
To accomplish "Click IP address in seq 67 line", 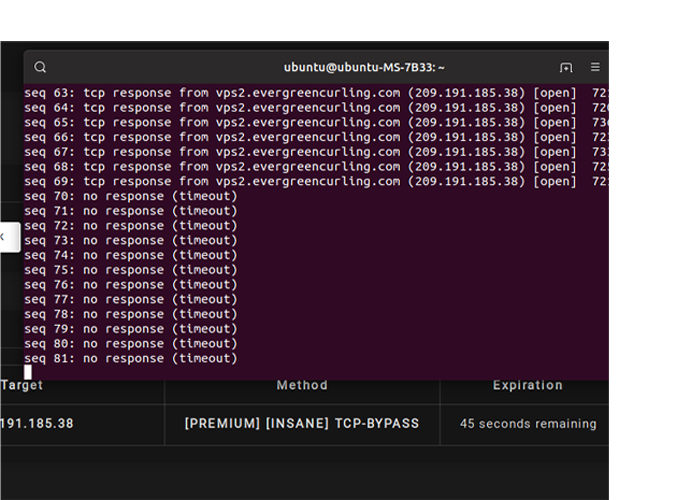I will [466, 152].
